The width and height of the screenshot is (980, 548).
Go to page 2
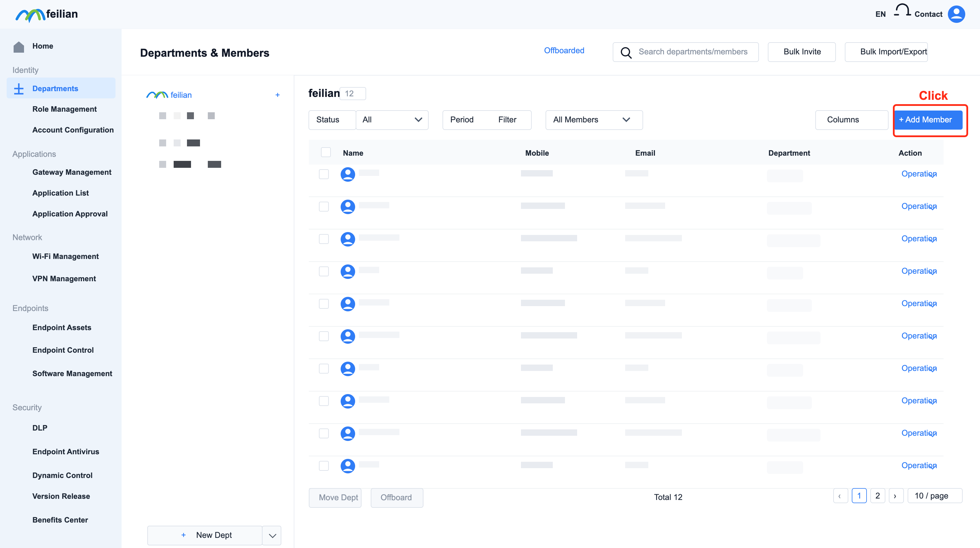[877, 496]
